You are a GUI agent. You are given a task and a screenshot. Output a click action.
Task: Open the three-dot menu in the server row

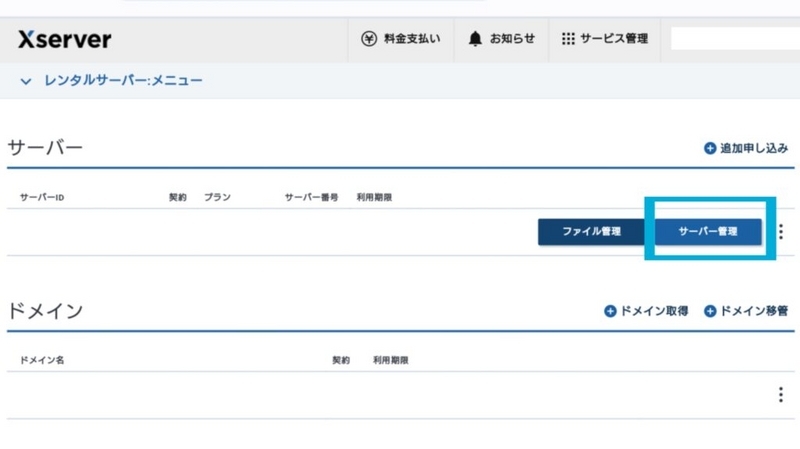click(x=781, y=232)
